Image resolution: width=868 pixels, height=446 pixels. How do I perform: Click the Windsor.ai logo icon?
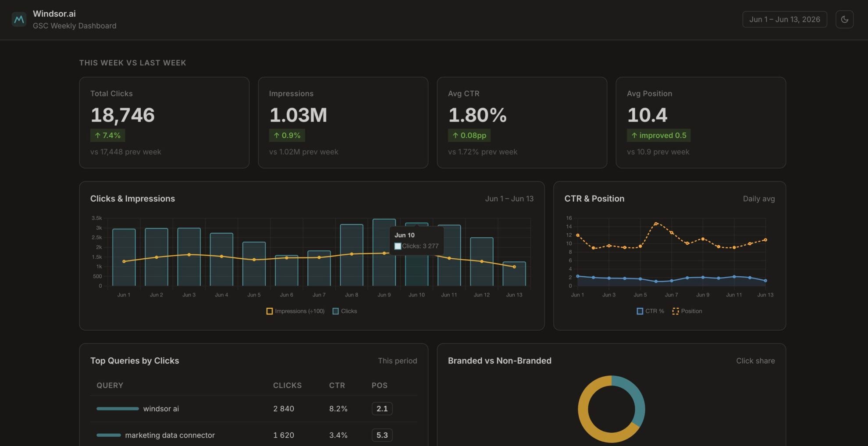(19, 19)
